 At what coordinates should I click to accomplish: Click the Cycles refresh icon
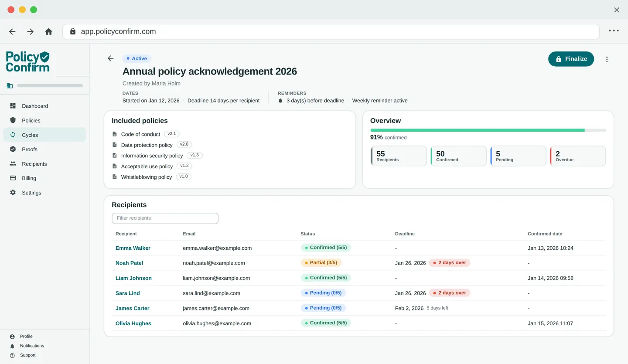coord(13,135)
